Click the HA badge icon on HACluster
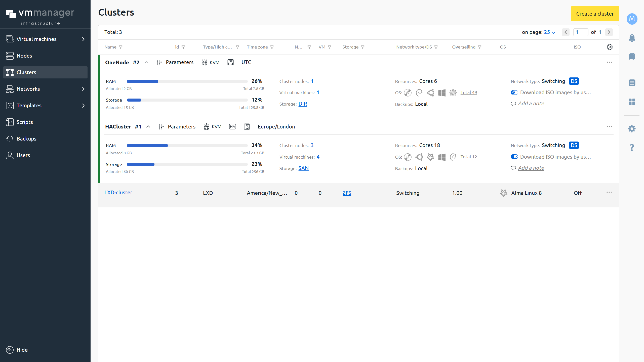644x362 pixels. pyautogui.click(x=232, y=126)
